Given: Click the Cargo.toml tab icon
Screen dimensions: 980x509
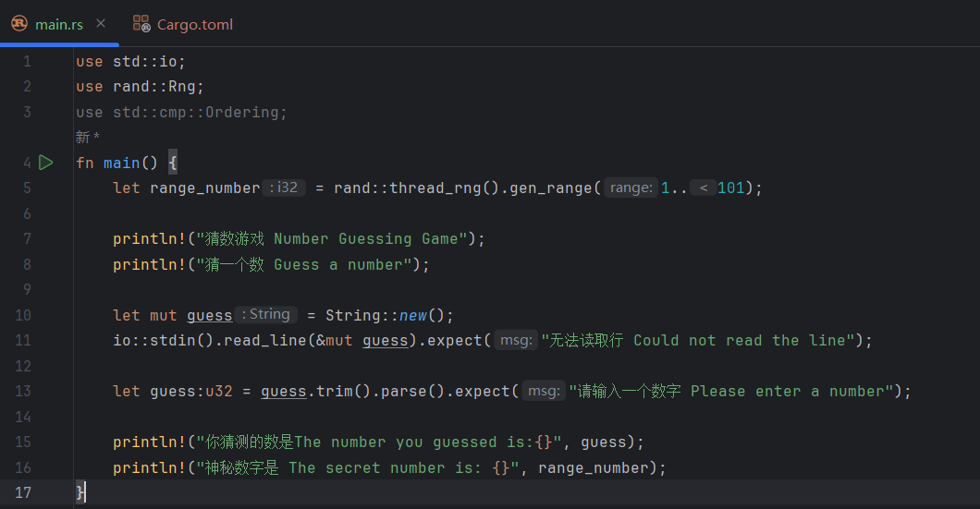Looking at the screenshot, I should pyautogui.click(x=141, y=24).
